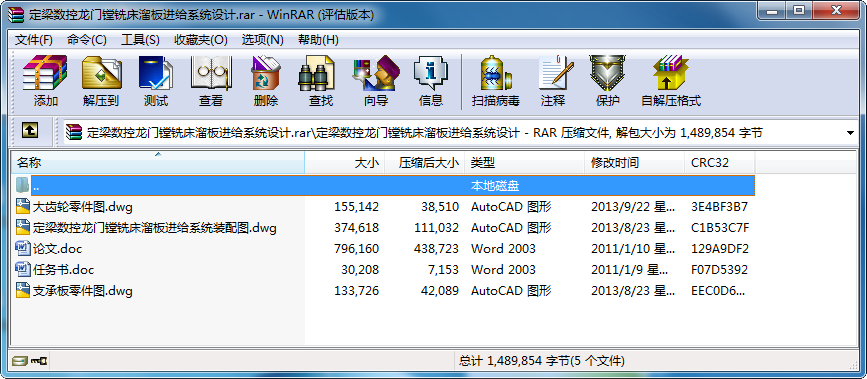Click the 装配图.dwg file icon
The width and height of the screenshot is (867, 379).
tap(22, 227)
